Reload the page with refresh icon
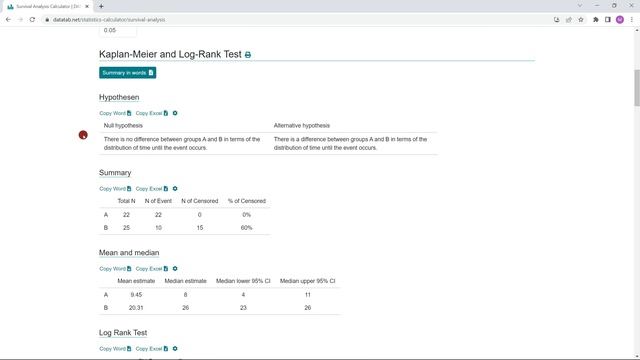This screenshot has height=360, width=640. click(32, 20)
